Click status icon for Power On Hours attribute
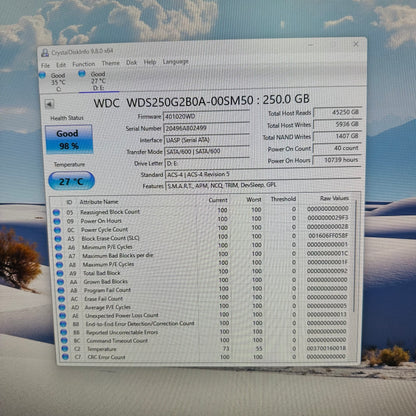 57,221
